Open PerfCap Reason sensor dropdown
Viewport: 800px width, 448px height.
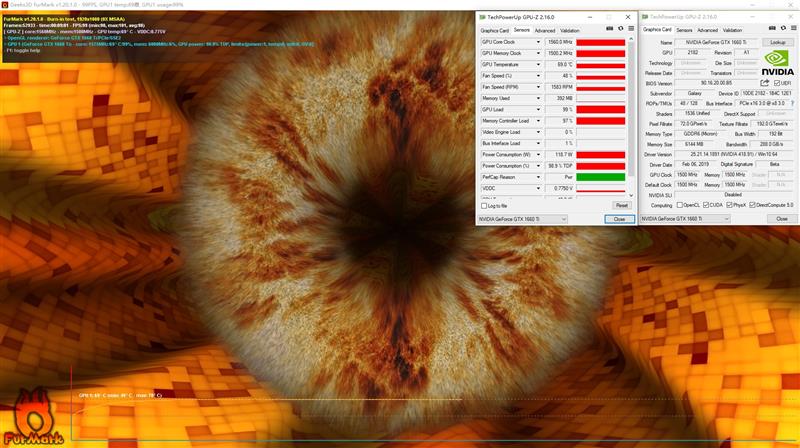pos(538,177)
